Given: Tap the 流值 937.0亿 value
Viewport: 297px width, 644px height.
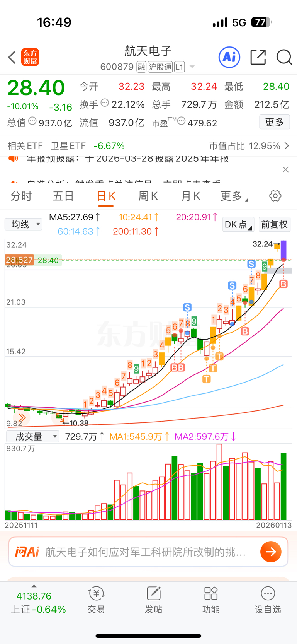Looking at the screenshot, I should tap(126, 123).
